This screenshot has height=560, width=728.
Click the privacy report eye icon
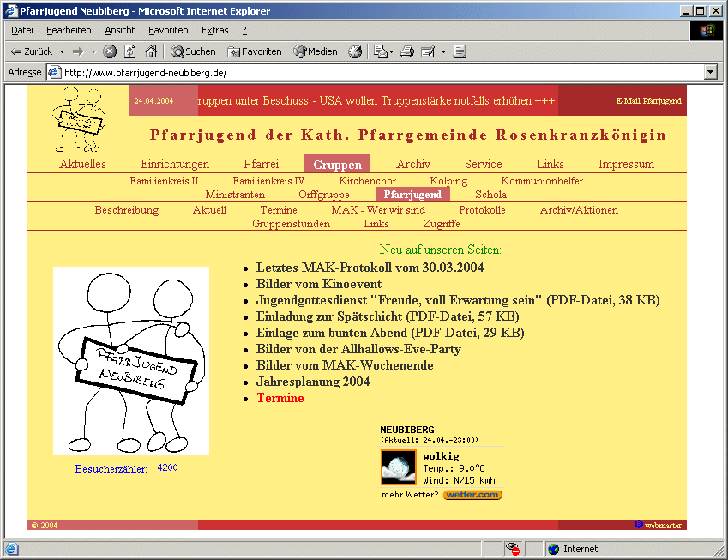pyautogui.click(x=513, y=548)
